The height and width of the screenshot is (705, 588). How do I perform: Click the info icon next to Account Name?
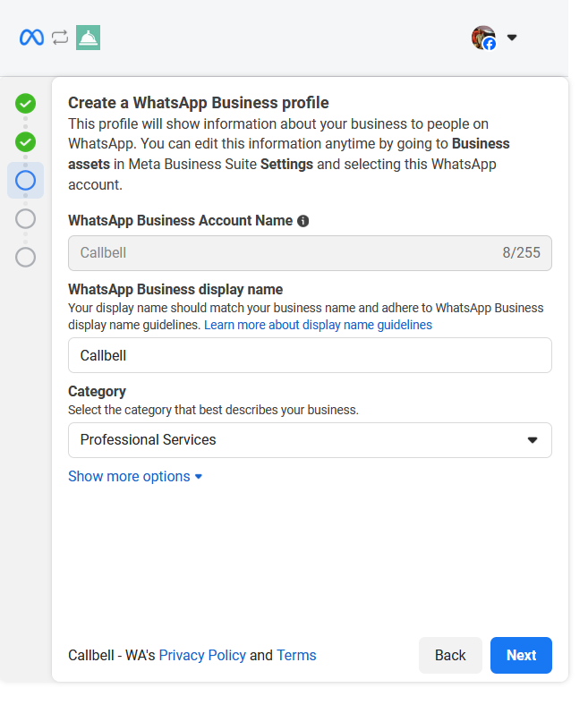(303, 221)
